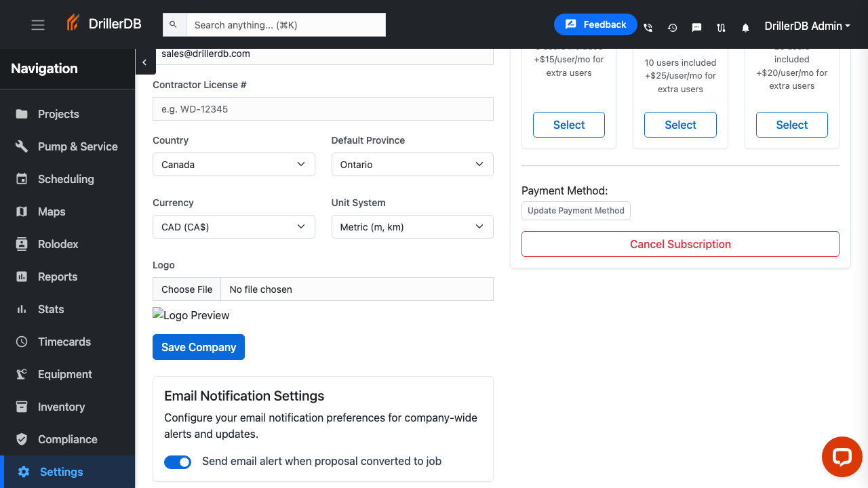Click the Search anything input field
This screenshot has height=488, width=868.
point(285,24)
